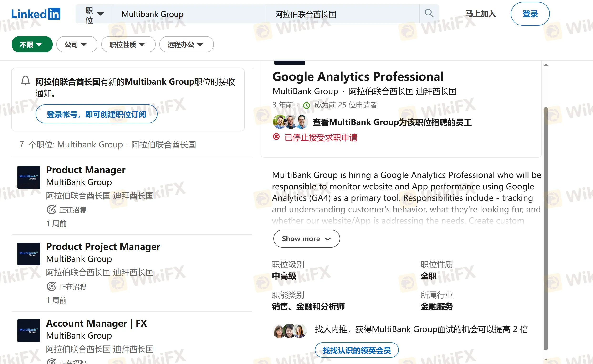Image resolution: width=593 pixels, height=364 pixels.
Task: Click 全职 employment type value
Action: click(429, 276)
